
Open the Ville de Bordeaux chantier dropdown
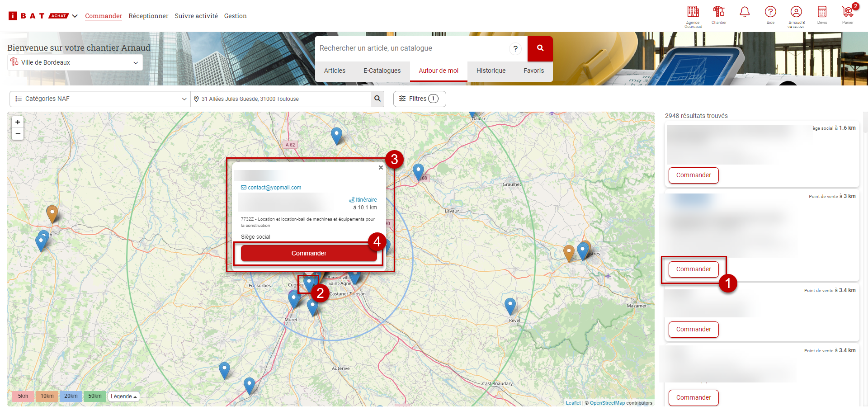75,62
